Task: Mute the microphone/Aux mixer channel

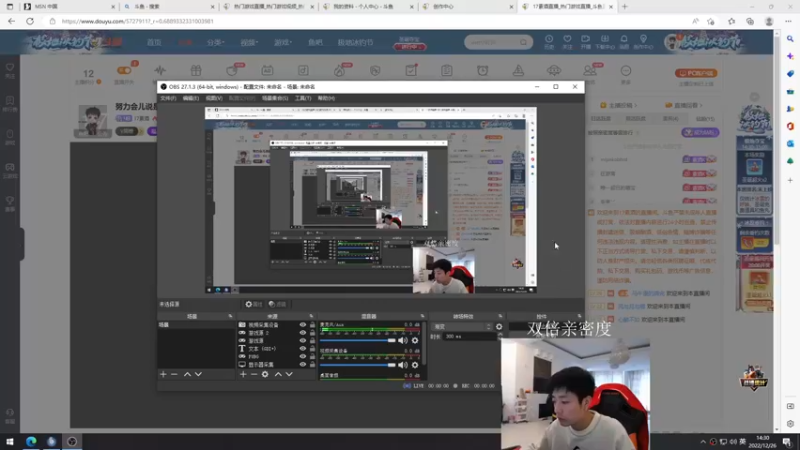Action: [x=403, y=340]
